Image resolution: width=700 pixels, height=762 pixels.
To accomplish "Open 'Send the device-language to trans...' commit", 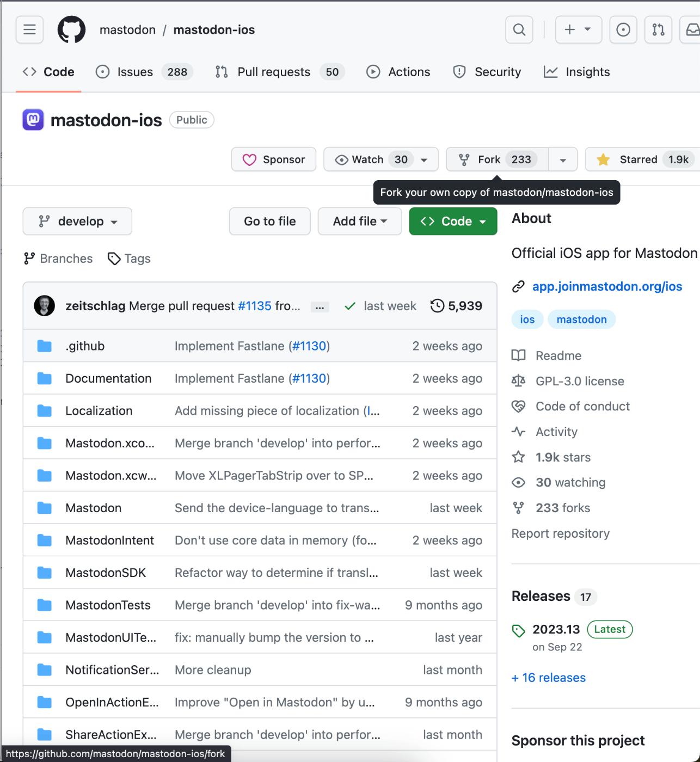I will pos(277,508).
